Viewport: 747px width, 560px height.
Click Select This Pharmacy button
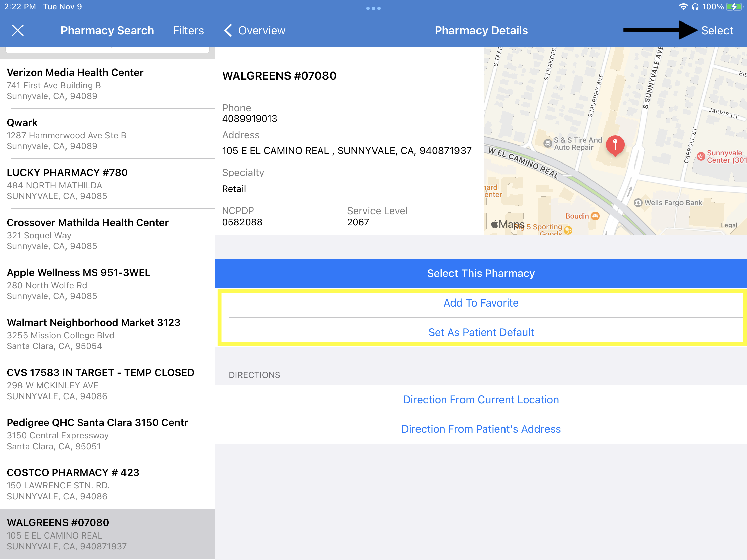tap(481, 273)
